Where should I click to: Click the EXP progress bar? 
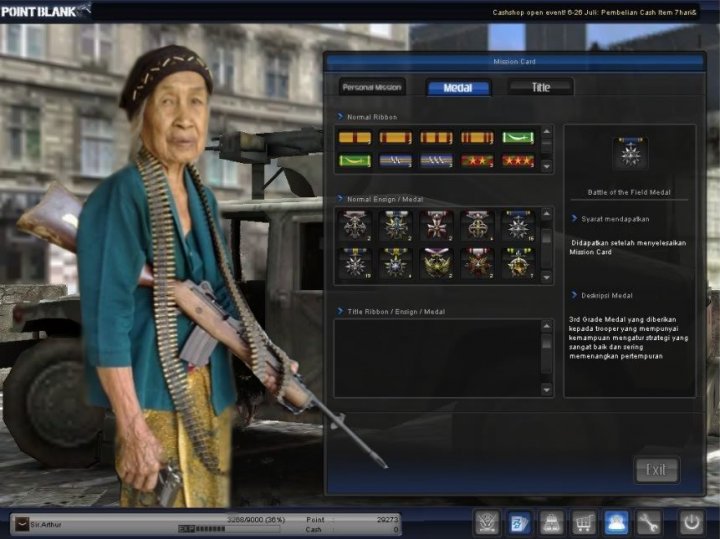tap(229, 529)
